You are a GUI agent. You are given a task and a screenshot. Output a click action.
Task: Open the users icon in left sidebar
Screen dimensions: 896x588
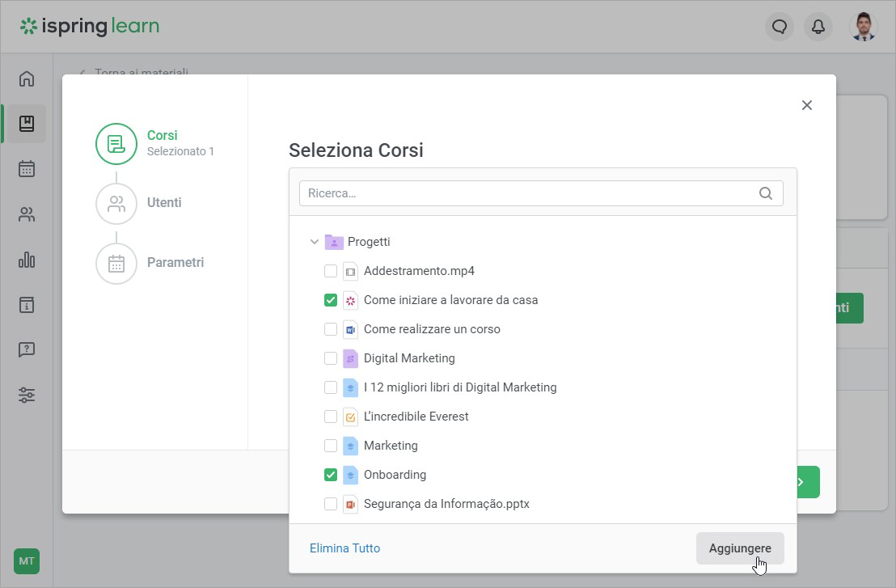27,214
